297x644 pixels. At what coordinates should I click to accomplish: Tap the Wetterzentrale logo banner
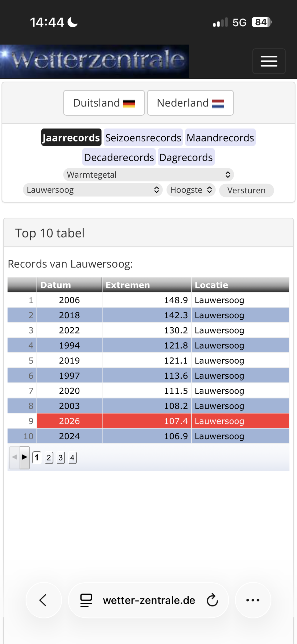pos(94,61)
